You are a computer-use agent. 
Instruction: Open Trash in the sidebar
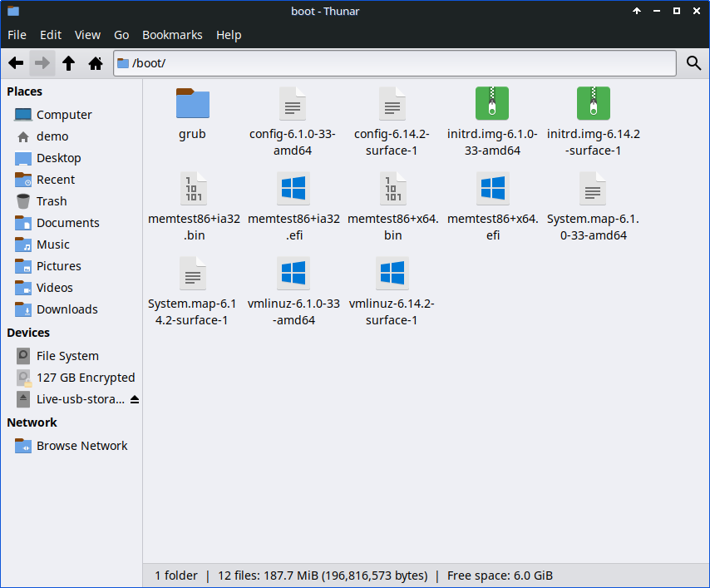(71, 201)
